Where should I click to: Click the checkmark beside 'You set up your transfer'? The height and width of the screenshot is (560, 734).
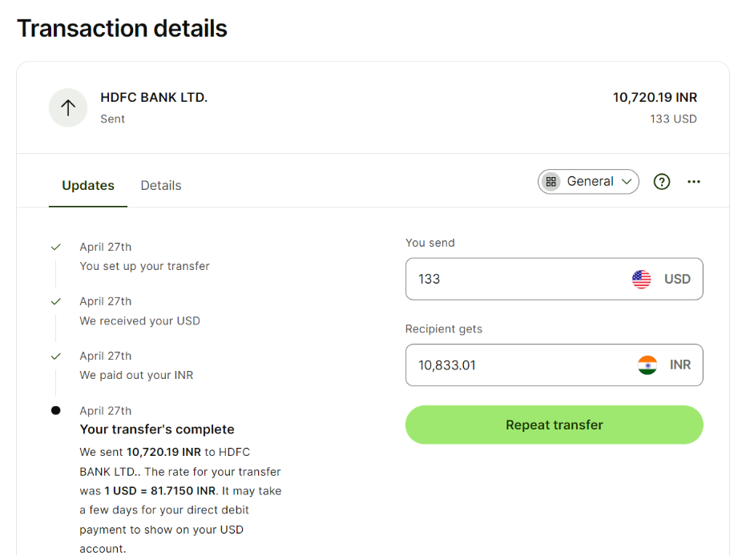pos(56,247)
